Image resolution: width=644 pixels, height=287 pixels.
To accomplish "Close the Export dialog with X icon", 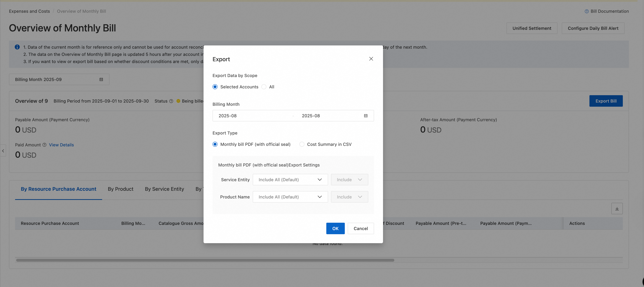I will click(x=371, y=59).
